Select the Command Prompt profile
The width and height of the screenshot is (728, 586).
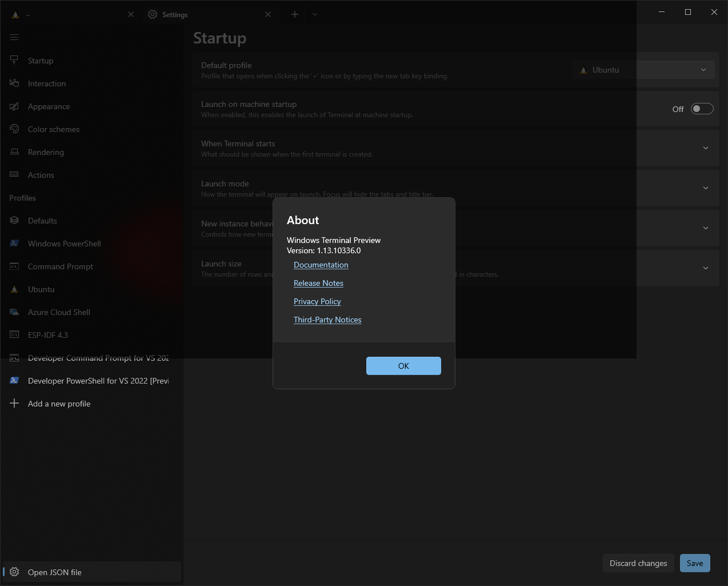pos(91,266)
